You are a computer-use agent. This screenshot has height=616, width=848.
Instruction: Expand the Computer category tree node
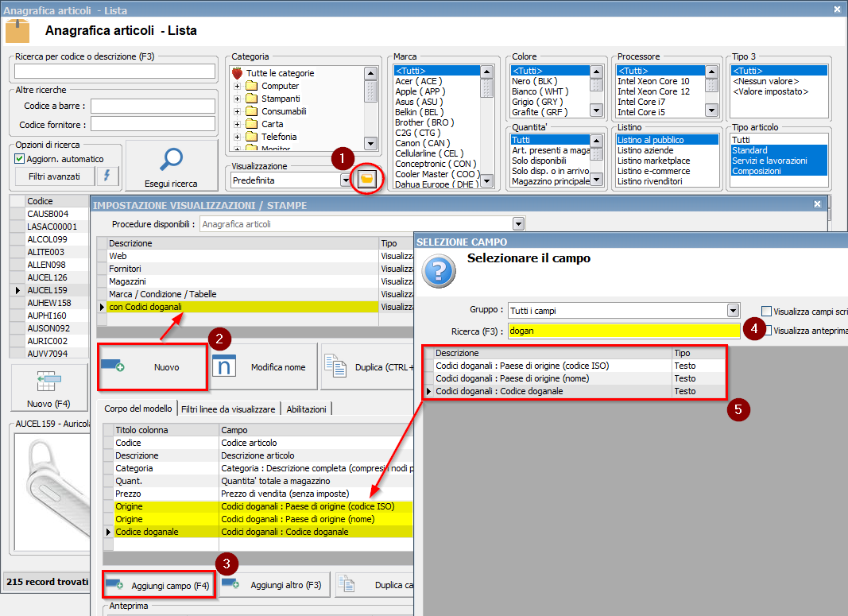click(x=237, y=86)
